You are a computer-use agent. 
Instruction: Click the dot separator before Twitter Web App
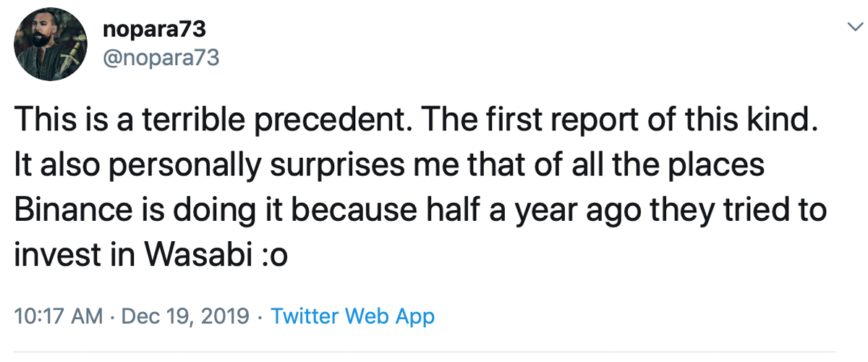coord(260,316)
